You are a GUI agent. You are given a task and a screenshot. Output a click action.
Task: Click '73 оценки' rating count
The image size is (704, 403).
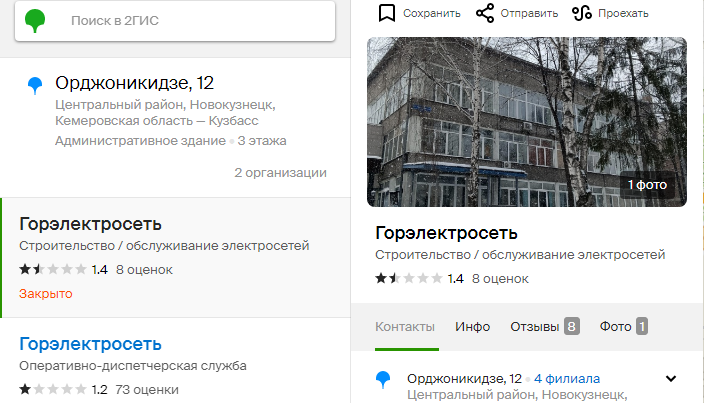[147, 390]
